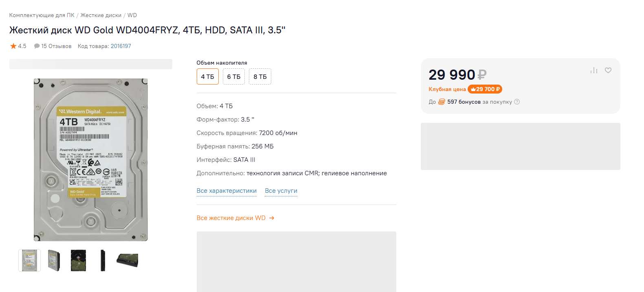Select the 6 ТБ capacity option
644x292 pixels.
coord(234,76)
